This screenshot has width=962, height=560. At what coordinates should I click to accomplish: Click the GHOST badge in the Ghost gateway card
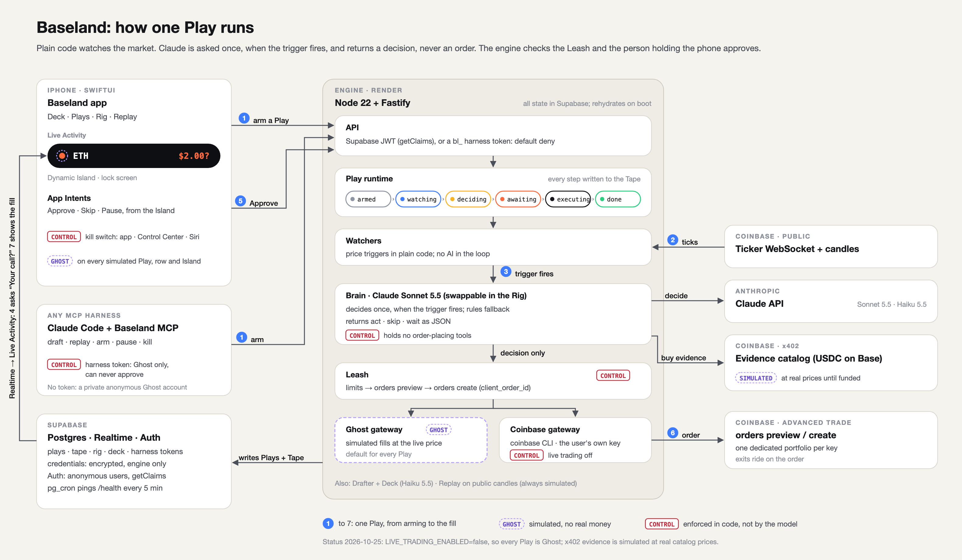coord(439,429)
